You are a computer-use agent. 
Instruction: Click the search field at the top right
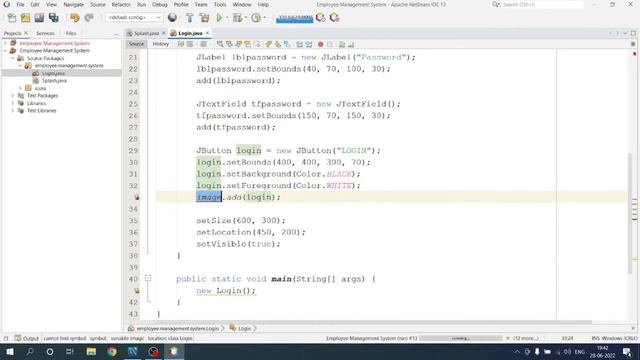(x=542, y=4)
